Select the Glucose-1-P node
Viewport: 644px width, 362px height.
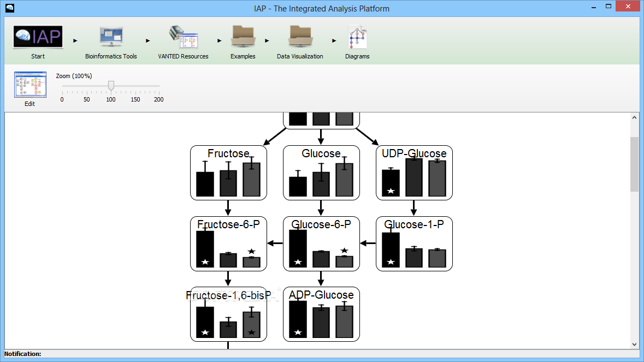[x=414, y=244]
